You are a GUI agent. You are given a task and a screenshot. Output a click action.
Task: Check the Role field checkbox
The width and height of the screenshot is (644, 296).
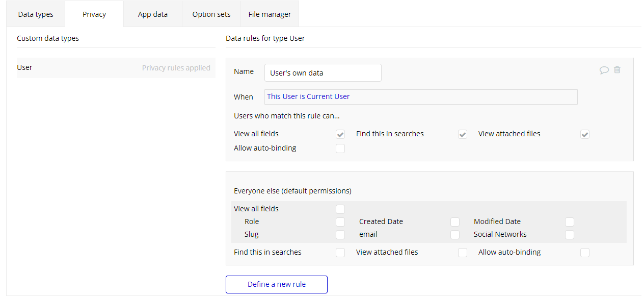pyautogui.click(x=340, y=222)
